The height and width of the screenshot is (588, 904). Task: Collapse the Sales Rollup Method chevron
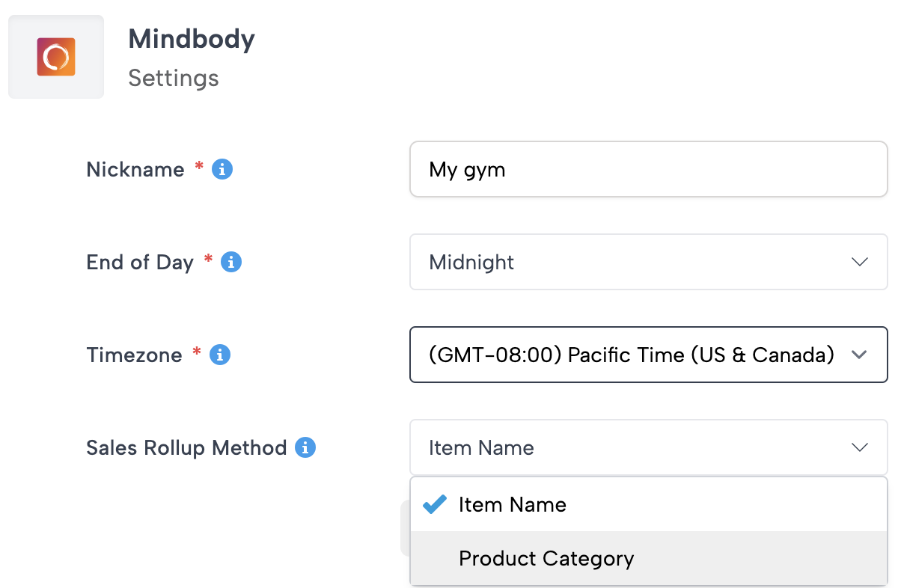point(859,447)
